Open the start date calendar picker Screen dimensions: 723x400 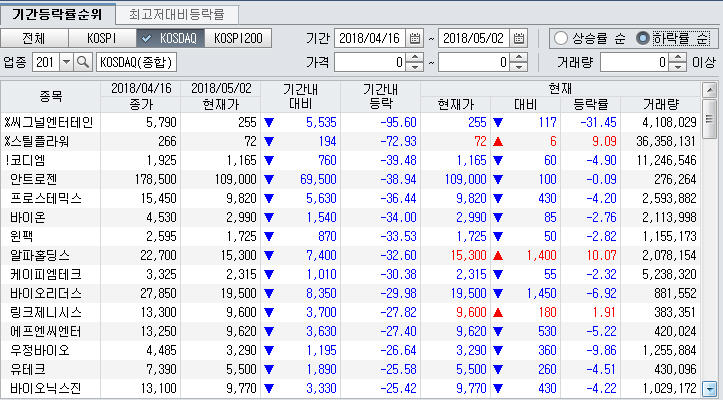click(x=415, y=38)
